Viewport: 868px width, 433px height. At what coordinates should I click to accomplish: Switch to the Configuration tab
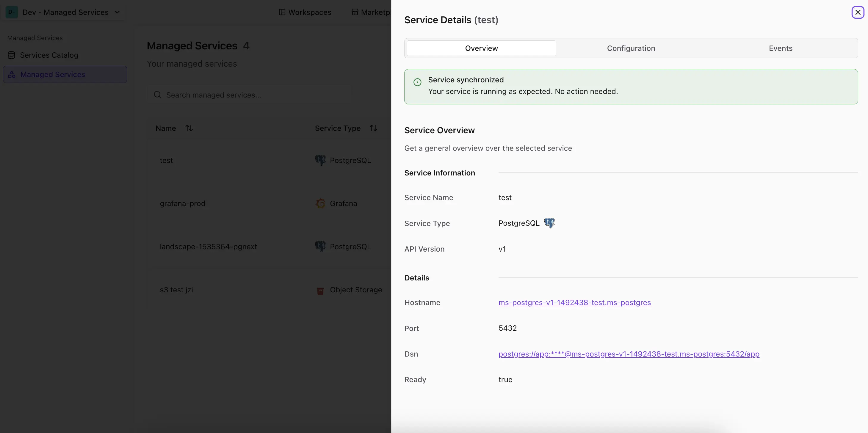tap(631, 48)
